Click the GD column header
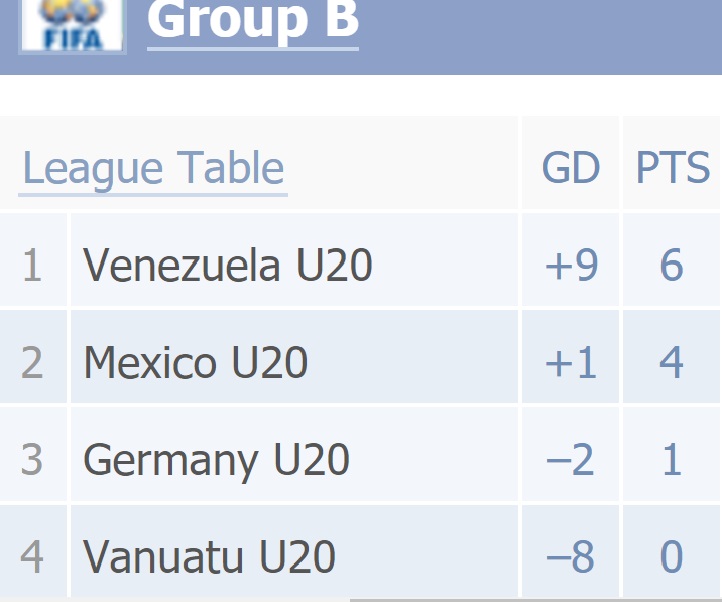The image size is (722, 602). coord(571,168)
